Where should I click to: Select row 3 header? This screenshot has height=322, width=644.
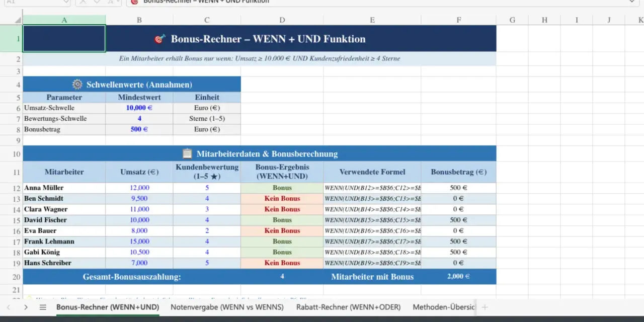coord(12,71)
